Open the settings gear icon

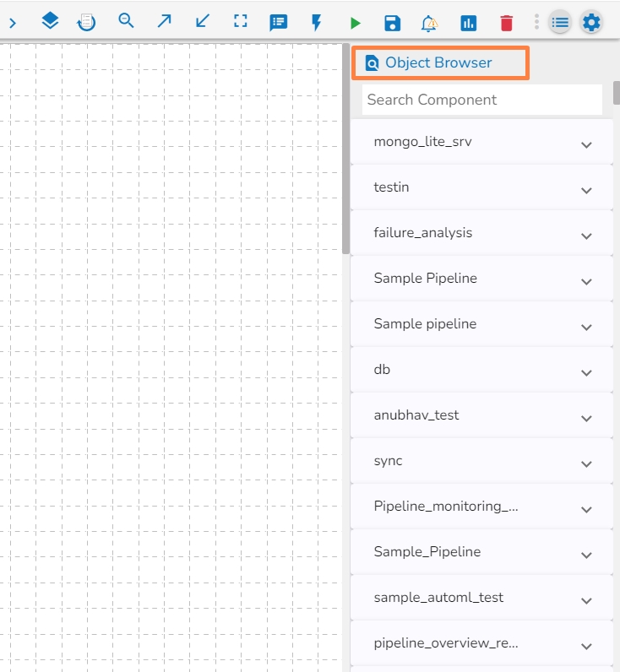591,23
